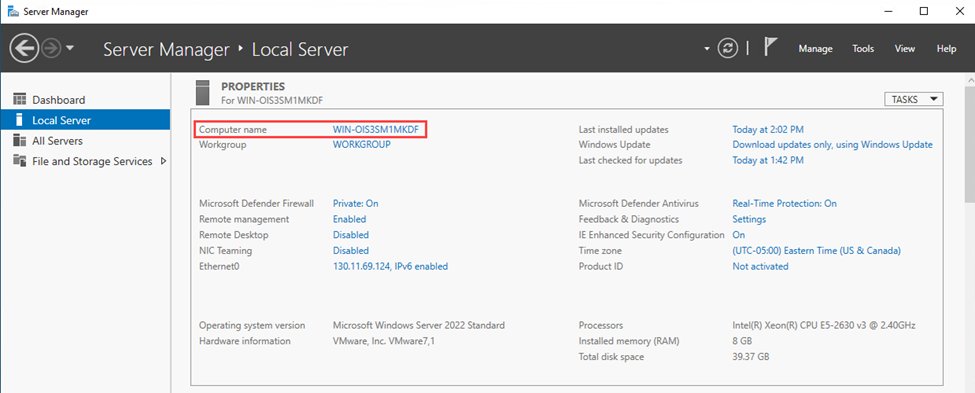
Task: Click the refresh icon in header
Action: pyautogui.click(x=727, y=49)
